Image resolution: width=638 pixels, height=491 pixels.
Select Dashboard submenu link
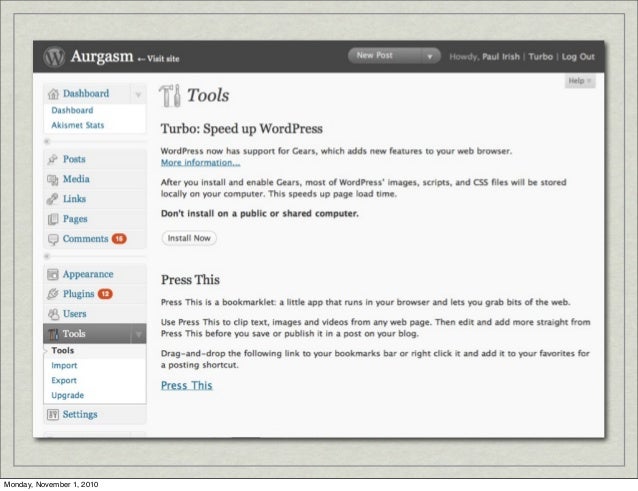point(72,110)
